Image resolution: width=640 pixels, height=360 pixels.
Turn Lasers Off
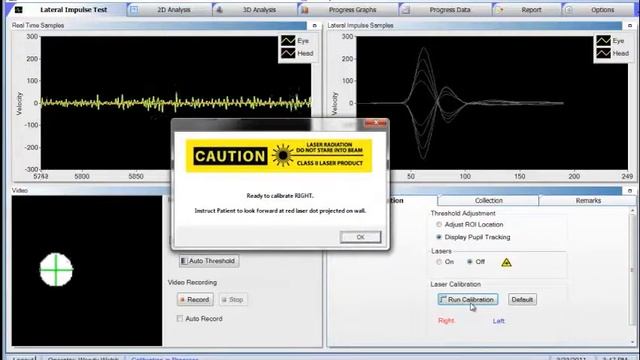pyautogui.click(x=476, y=262)
